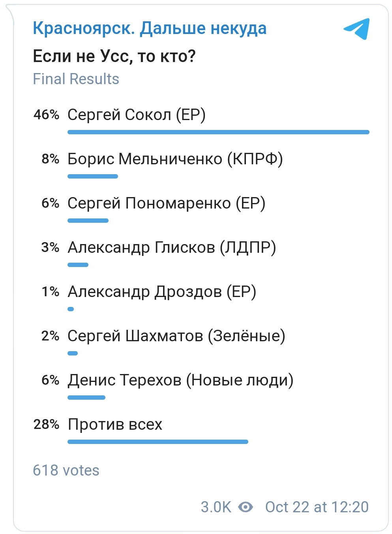The image size is (392, 534).
Task: Click the 618 votes count
Action: pos(66,470)
